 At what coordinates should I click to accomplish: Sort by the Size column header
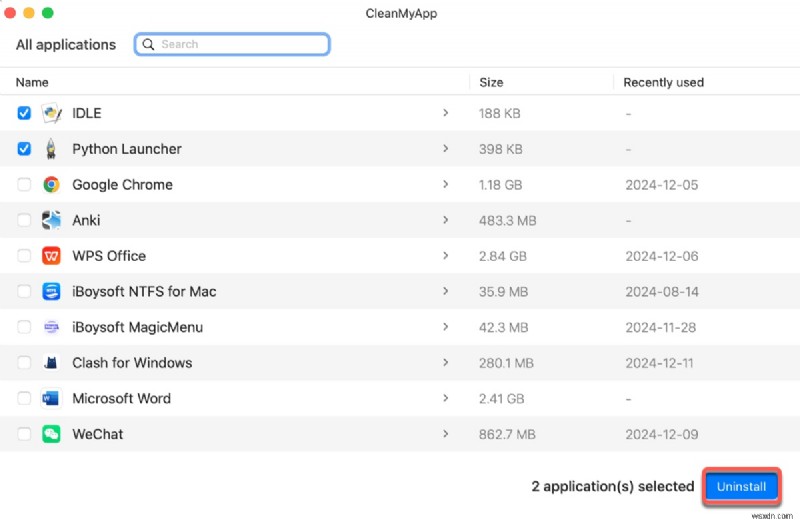tap(491, 82)
